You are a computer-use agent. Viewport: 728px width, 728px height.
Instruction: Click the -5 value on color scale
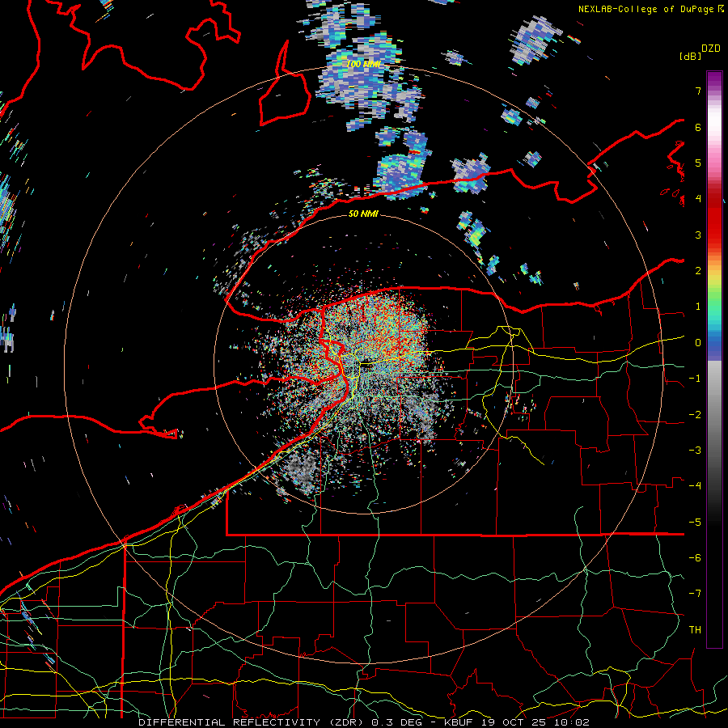[x=695, y=523]
